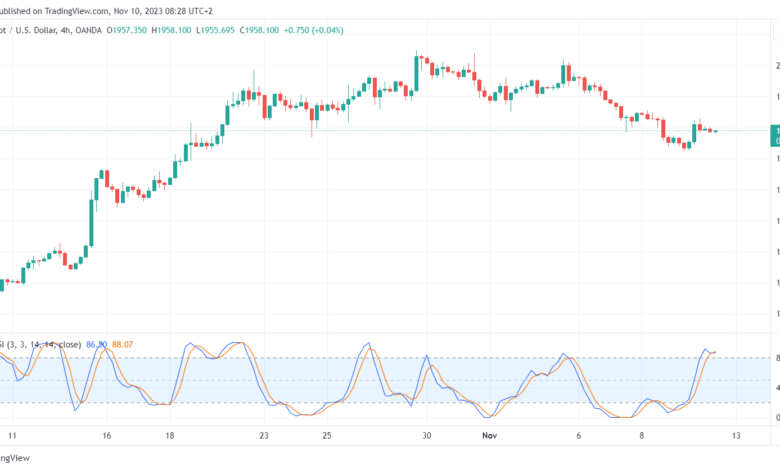
Task: Select the 'U.S. Dollar, 4h, OANDA' symbol title
Action: [x=58, y=30]
